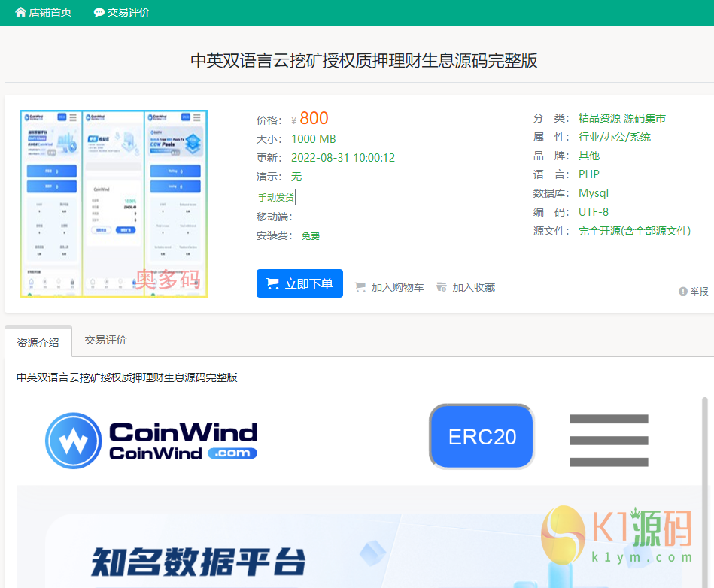Click database value Mysql
The image size is (714, 588).
tap(594, 193)
